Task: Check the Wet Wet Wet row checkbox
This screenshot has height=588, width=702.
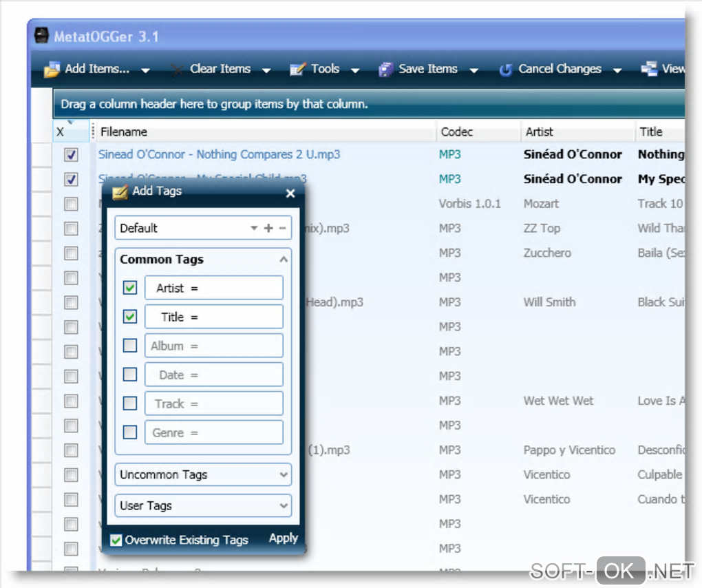Action: (x=71, y=401)
